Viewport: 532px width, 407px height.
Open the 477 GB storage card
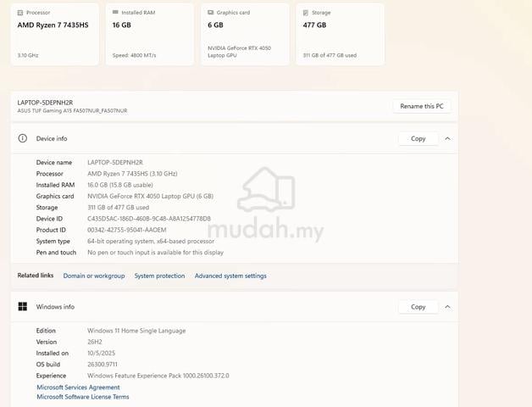pos(340,34)
